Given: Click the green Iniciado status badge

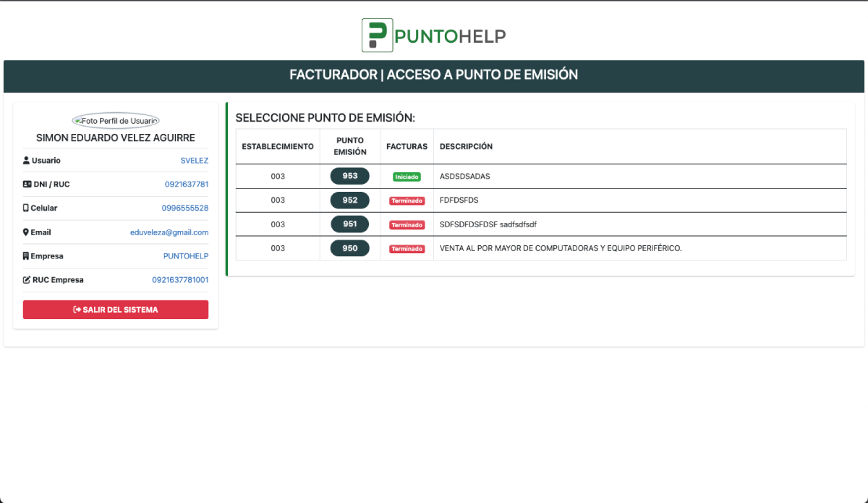Looking at the screenshot, I should point(407,177).
